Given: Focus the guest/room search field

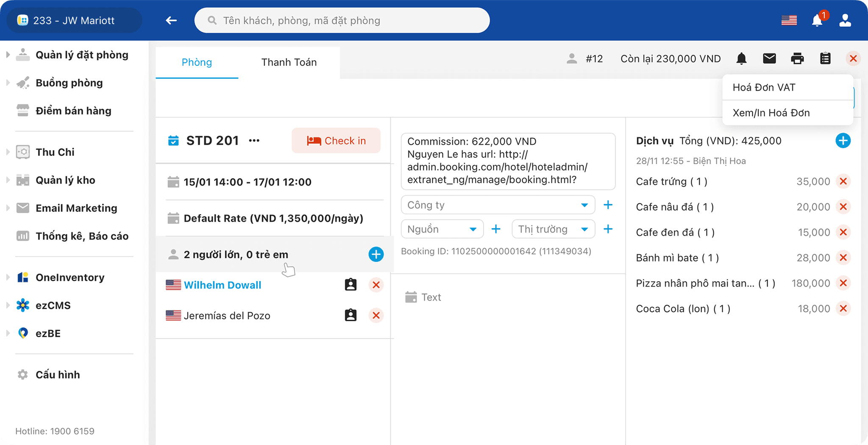Looking at the screenshot, I should coord(342,20).
